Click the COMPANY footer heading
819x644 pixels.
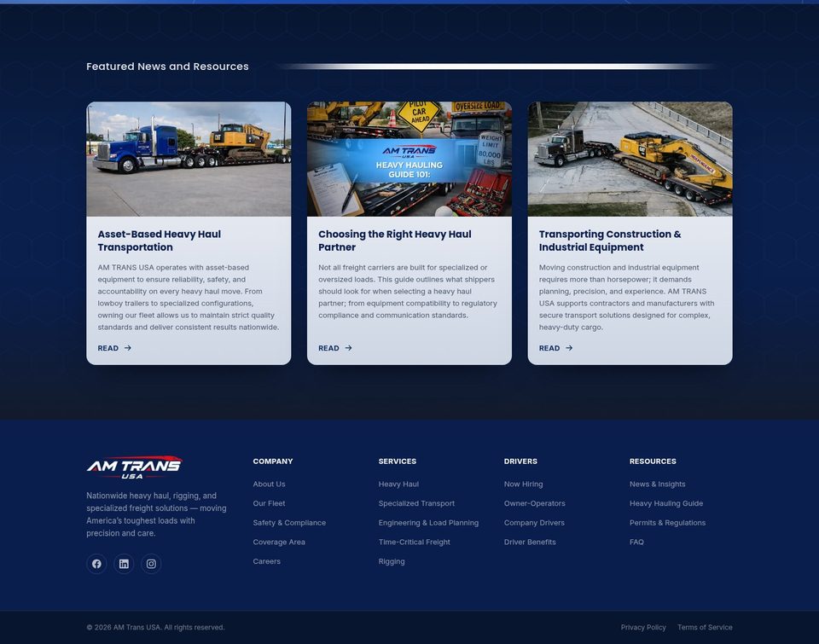(273, 461)
